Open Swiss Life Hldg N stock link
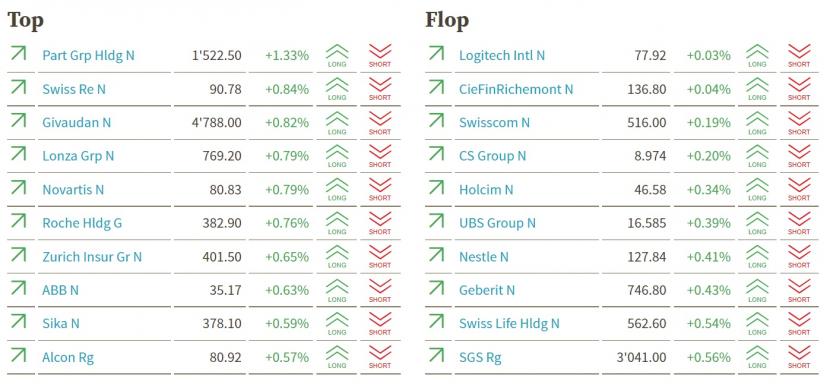The image size is (830, 384). point(509,324)
